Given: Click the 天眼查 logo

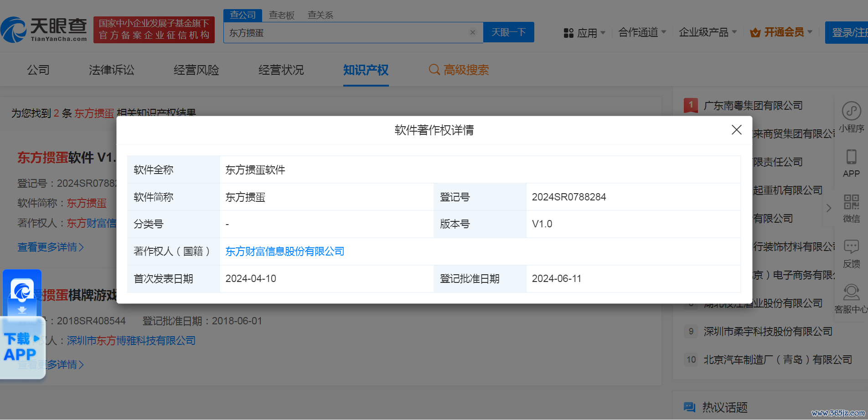Looking at the screenshot, I should pos(44,30).
